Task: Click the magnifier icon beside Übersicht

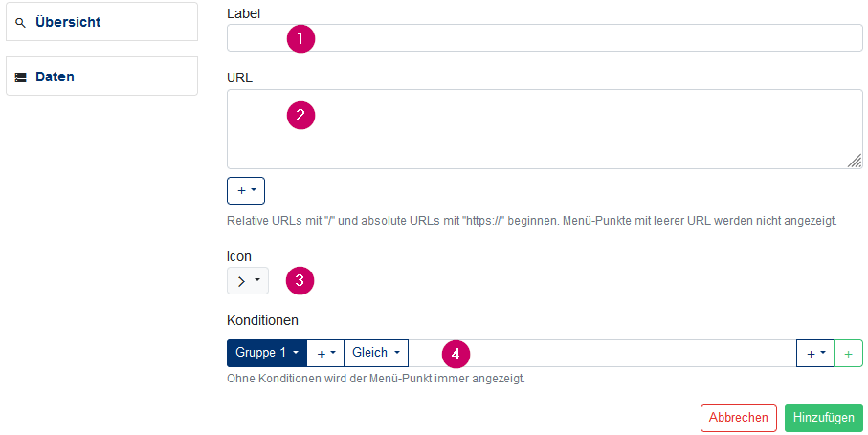Action: click(20, 23)
